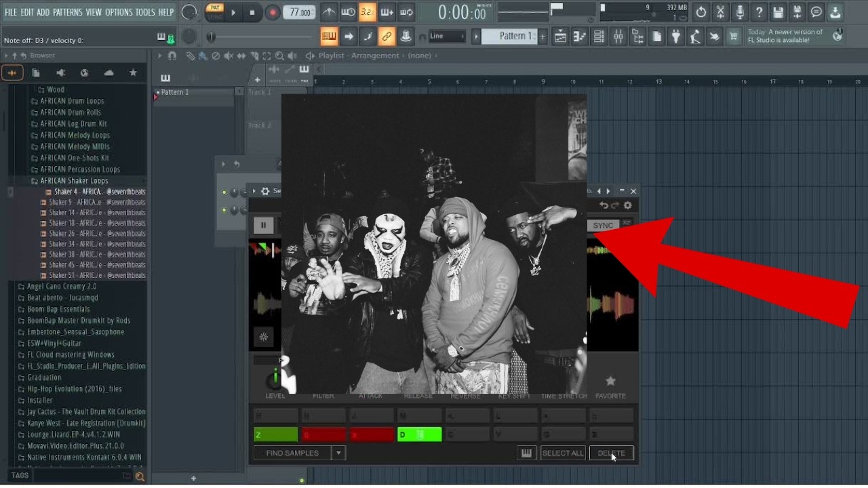Click the shopping cart icon
Viewport: 868px width, 488px height.
[734, 37]
